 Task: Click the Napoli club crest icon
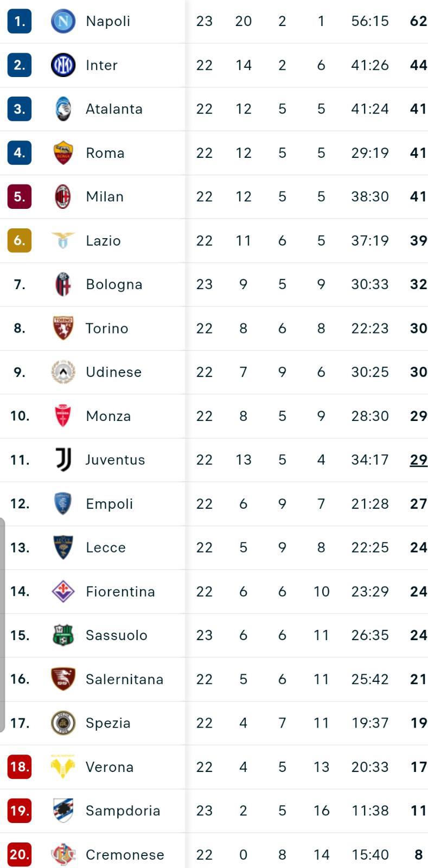pos(63,21)
